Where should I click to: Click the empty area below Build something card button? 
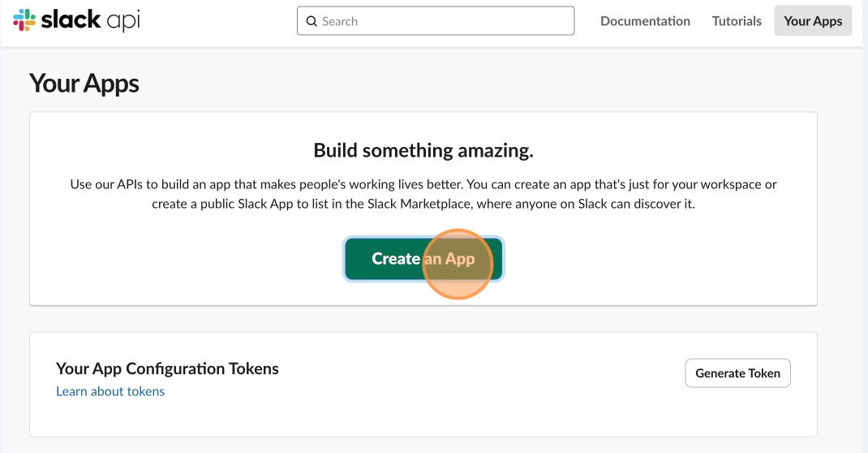click(423, 292)
